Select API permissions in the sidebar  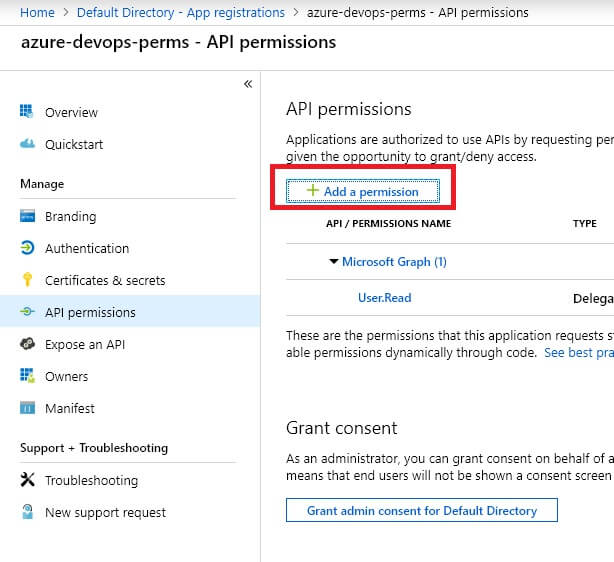130,312
